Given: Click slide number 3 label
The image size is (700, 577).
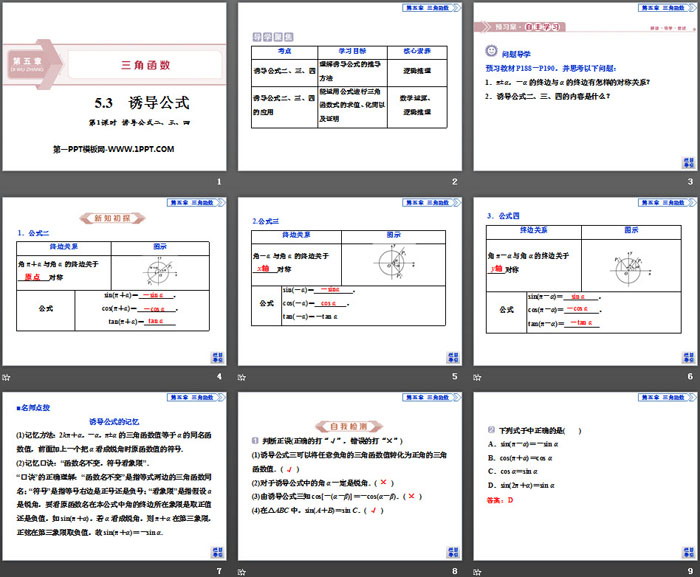Looking at the screenshot, I should pos(690,181).
